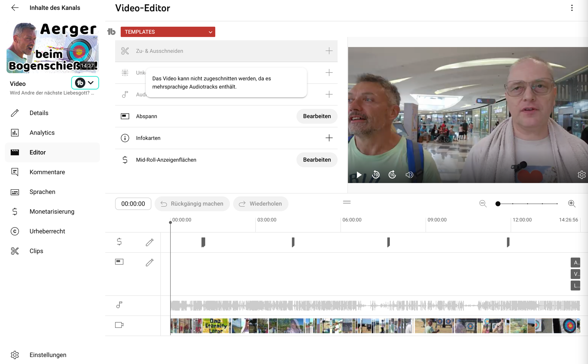Open the three-dot options menu
The height and width of the screenshot is (364, 588).
pyautogui.click(x=572, y=8)
